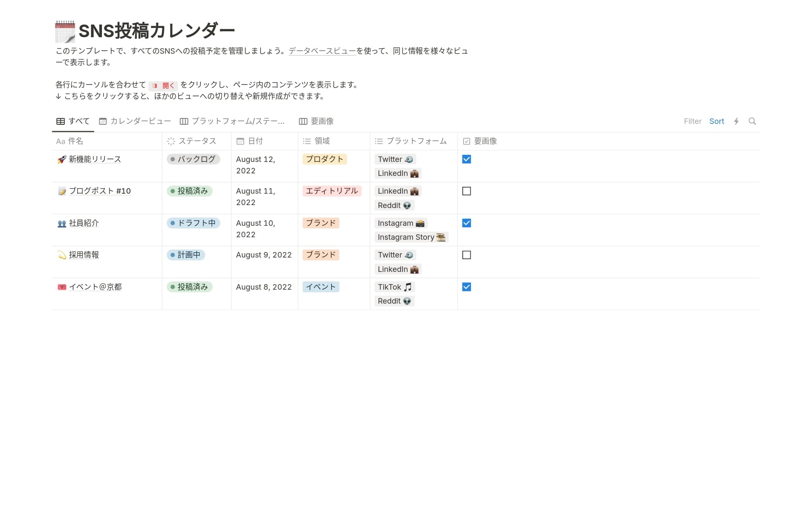Click the red 開く button in the instructions

(x=164, y=85)
